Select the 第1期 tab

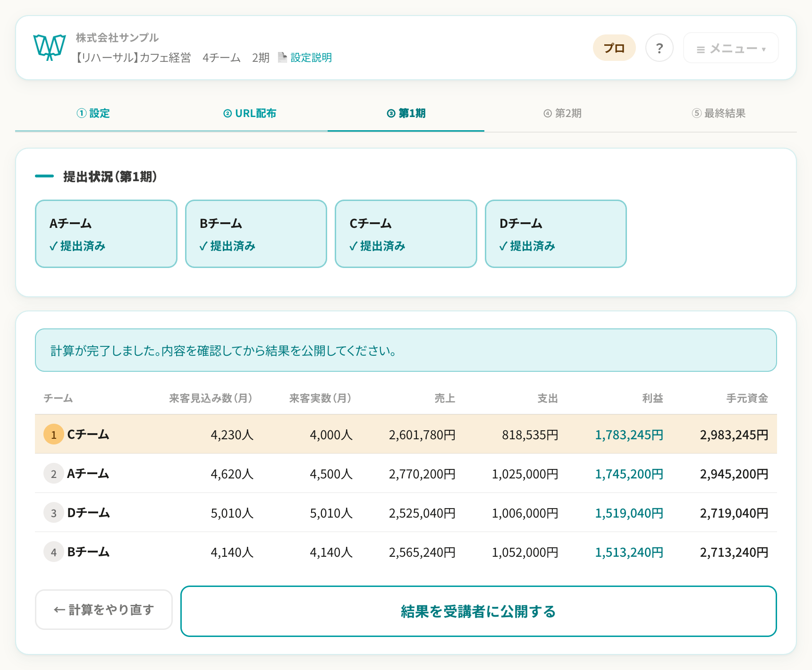tap(406, 113)
